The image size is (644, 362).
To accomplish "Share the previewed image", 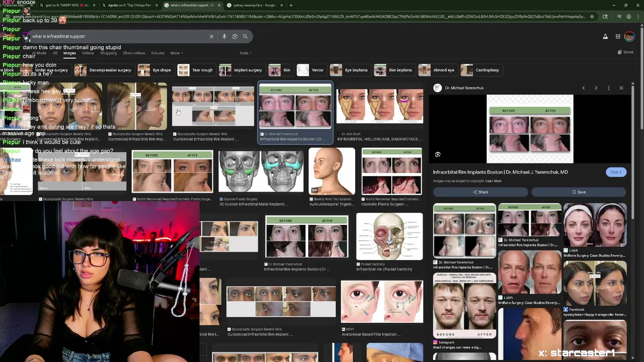I will [x=480, y=192].
